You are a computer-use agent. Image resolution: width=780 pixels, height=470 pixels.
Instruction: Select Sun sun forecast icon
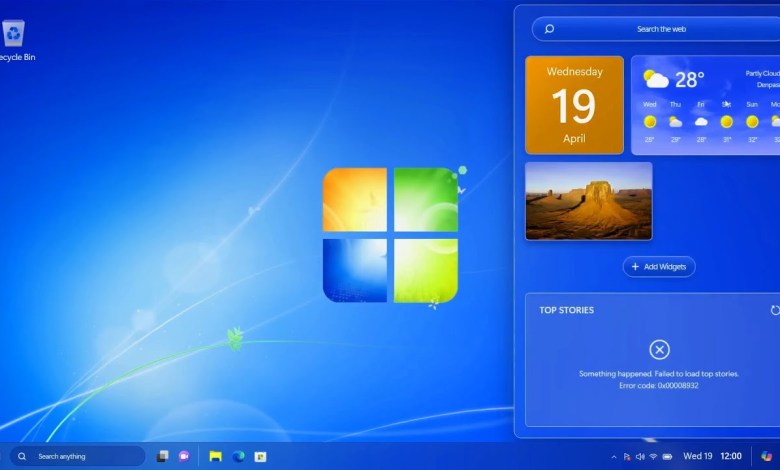coord(752,121)
